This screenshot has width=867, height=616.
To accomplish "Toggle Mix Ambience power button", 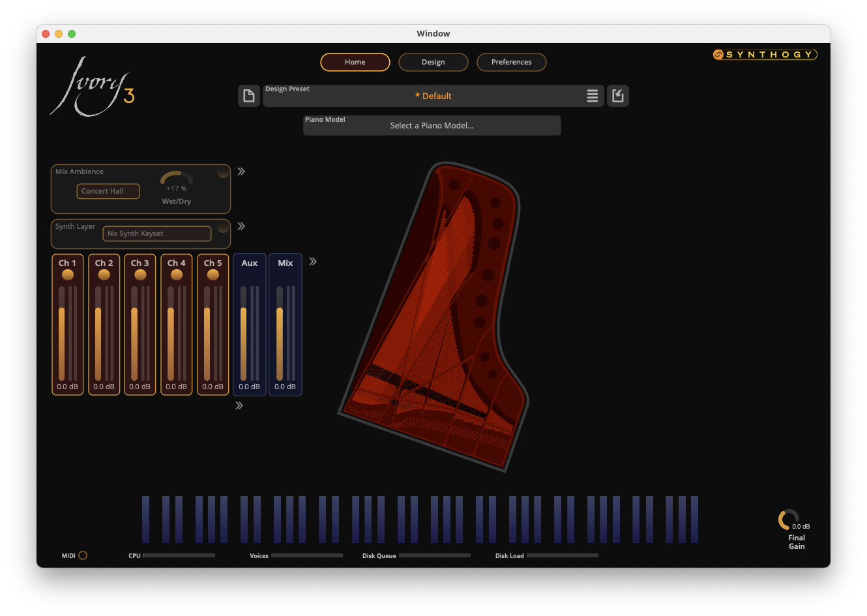I will pos(223,172).
